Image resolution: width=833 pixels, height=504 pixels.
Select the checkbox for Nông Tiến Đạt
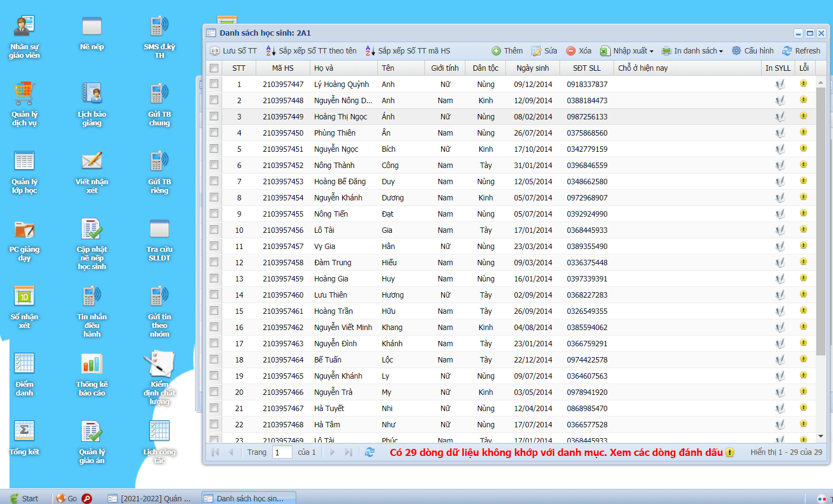[214, 214]
